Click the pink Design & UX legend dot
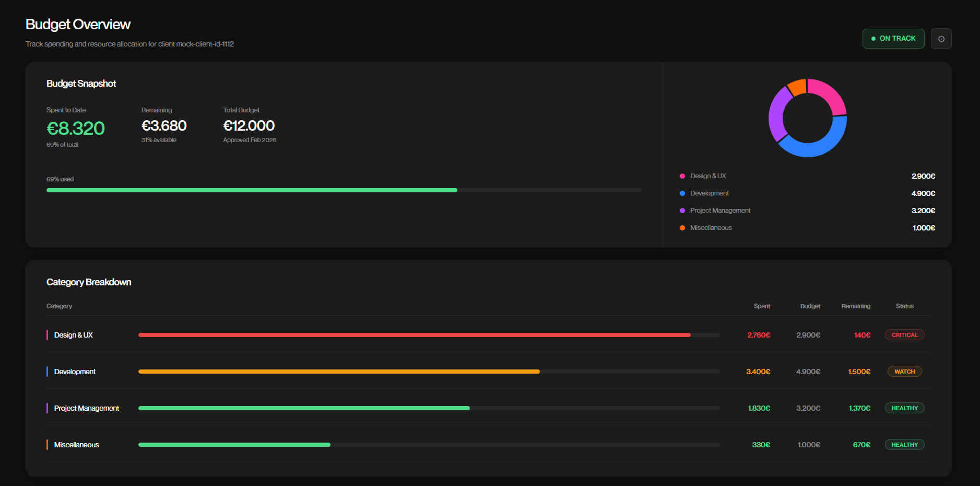The width and height of the screenshot is (980, 486). [682, 176]
